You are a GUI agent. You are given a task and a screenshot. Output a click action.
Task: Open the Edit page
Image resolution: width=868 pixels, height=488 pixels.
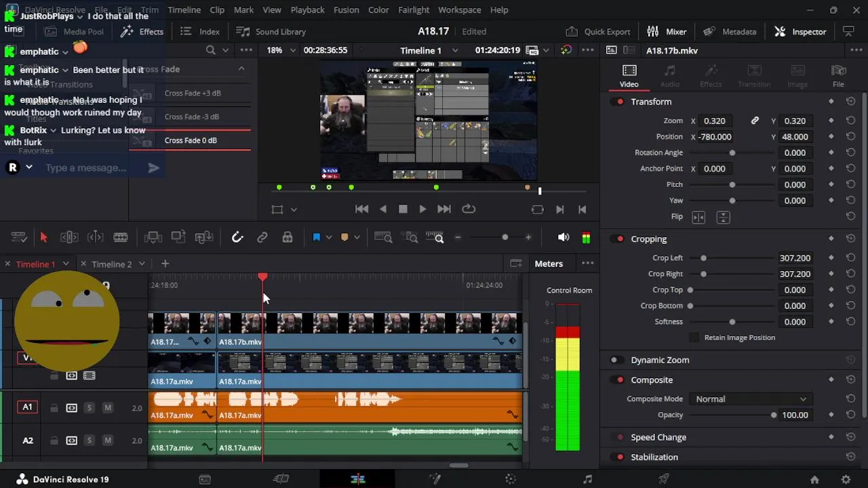(357, 479)
